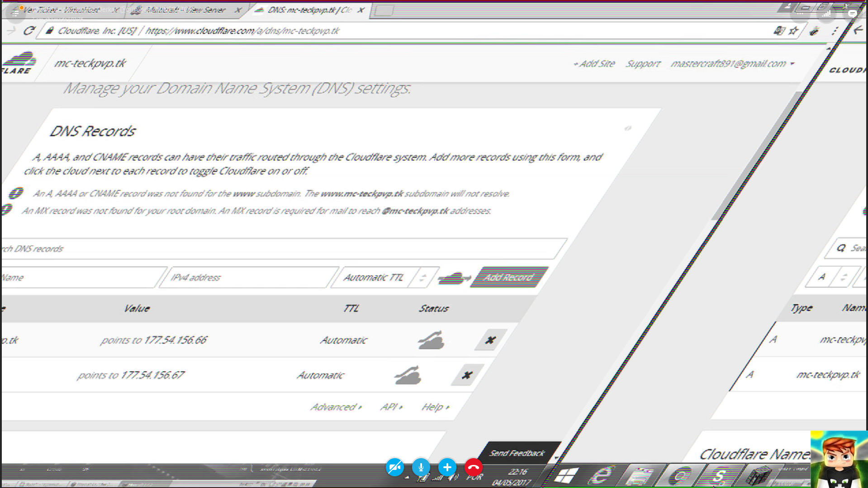The height and width of the screenshot is (488, 868).
Task: Click the Automatic TTL of 177.54.156.67 row
Action: pyautogui.click(x=321, y=375)
